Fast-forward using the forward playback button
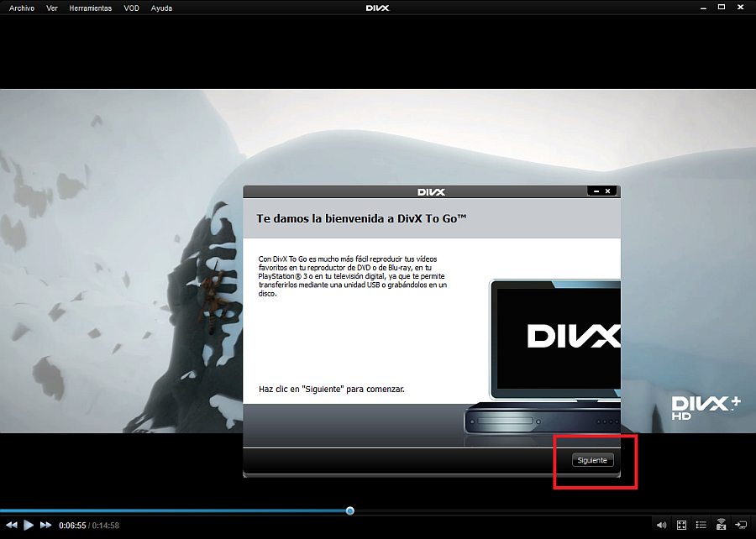Image resolution: width=756 pixels, height=539 pixels. point(46,525)
